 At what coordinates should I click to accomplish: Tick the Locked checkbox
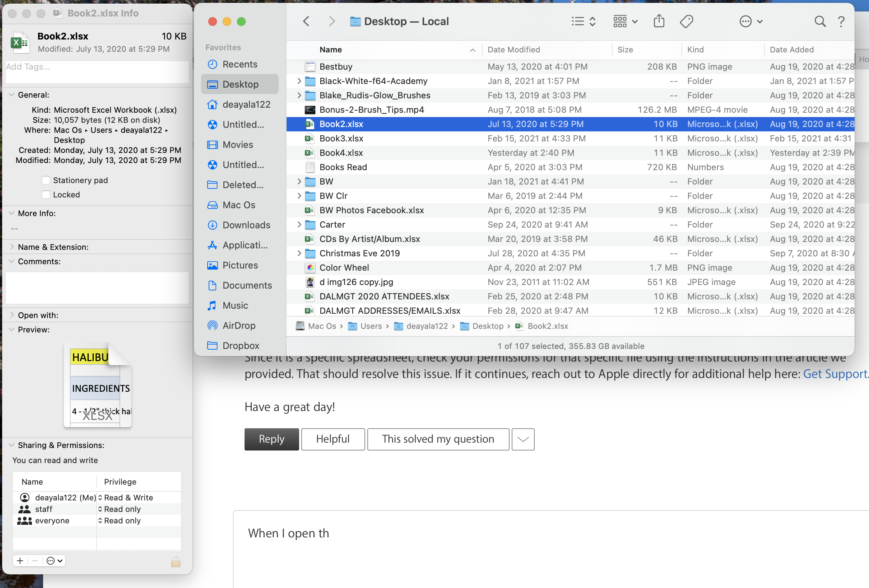(46, 194)
